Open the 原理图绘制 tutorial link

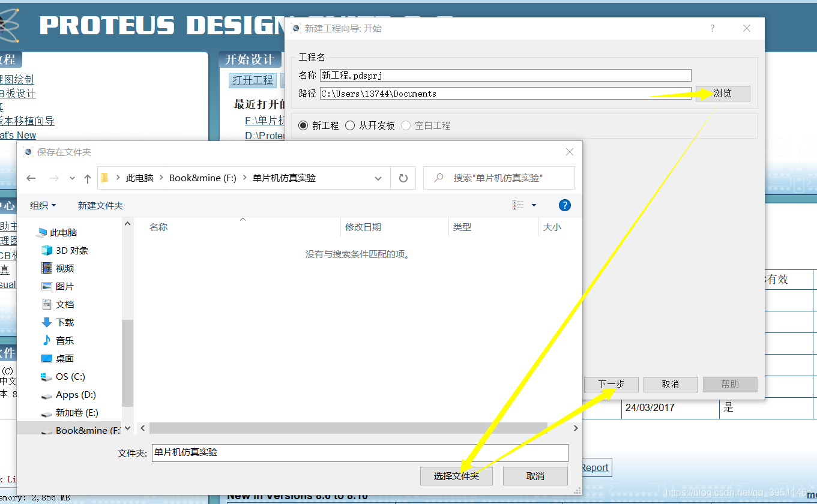pos(17,80)
